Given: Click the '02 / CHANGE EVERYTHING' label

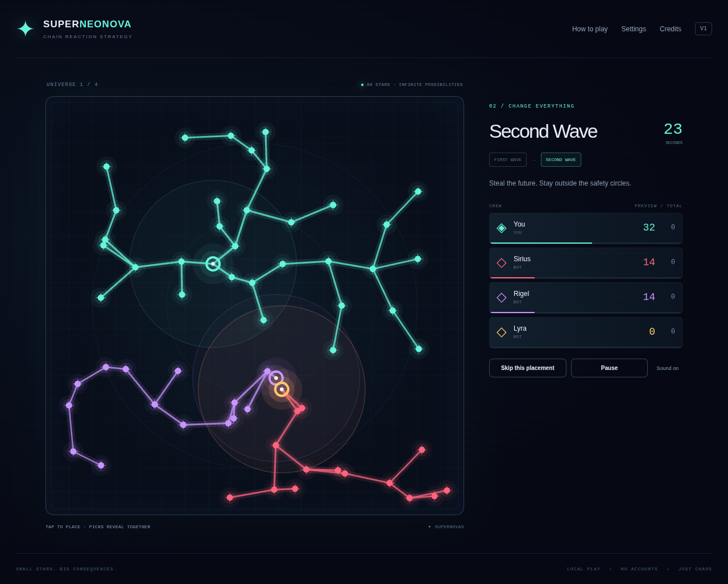Looking at the screenshot, I should tap(532, 106).
